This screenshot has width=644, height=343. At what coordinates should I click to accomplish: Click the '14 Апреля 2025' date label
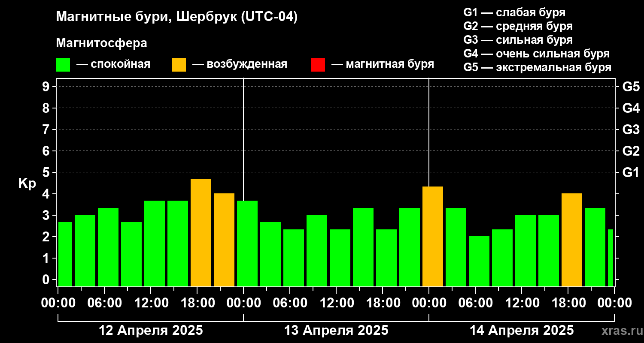coord(522,330)
